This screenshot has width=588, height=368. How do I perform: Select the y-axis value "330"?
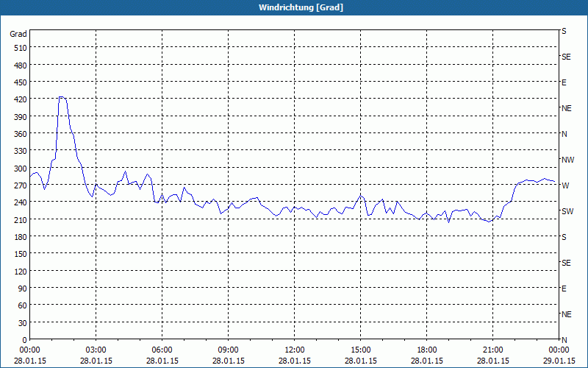(x=21, y=152)
